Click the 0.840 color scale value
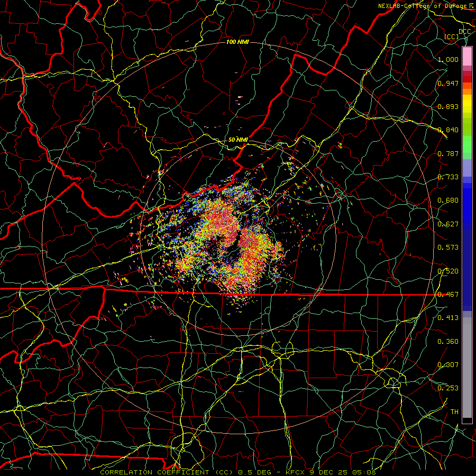The width and height of the screenshot is (476, 476). [448, 130]
